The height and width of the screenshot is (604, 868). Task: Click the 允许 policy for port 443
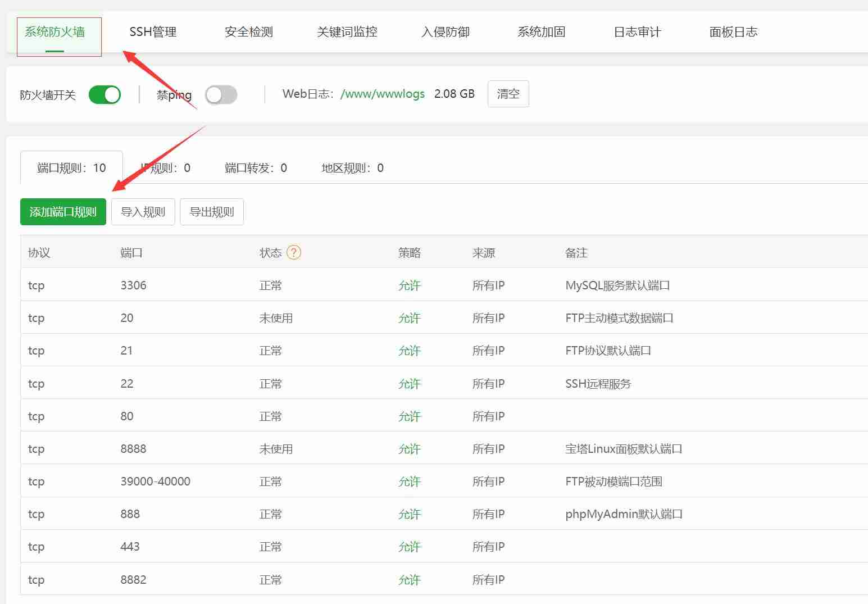(x=410, y=546)
